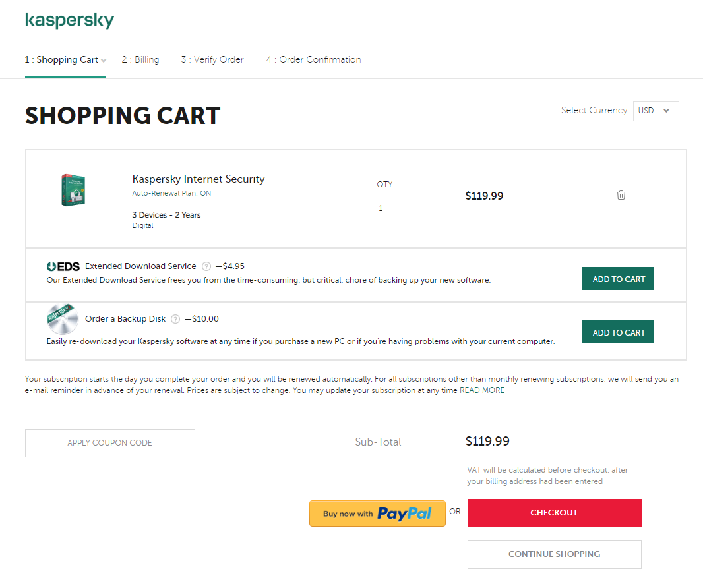Click help icon beside Order a Backup Disk
Viewport: 703px width, 588px height.
pos(175,319)
